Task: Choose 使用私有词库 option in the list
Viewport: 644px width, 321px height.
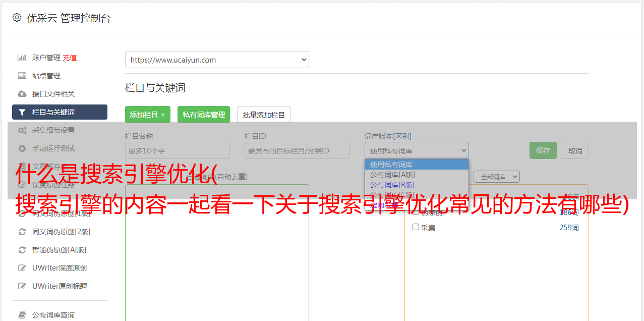Action: click(417, 165)
